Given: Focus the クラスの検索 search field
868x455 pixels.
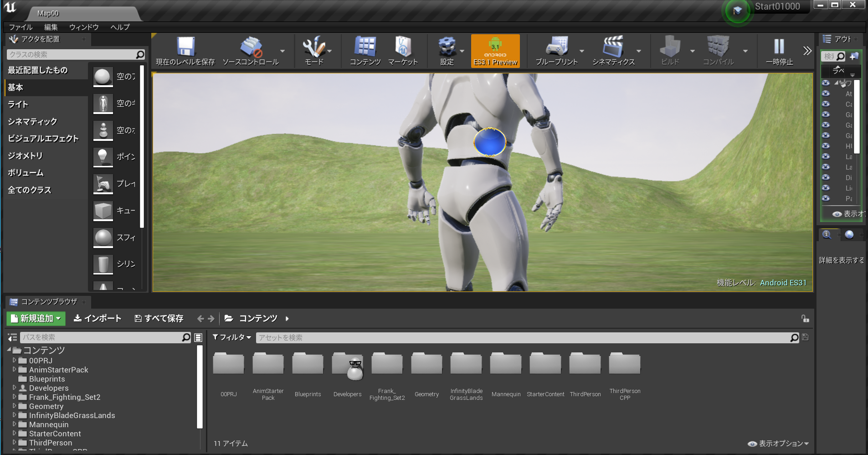Looking at the screenshot, I should [76, 55].
